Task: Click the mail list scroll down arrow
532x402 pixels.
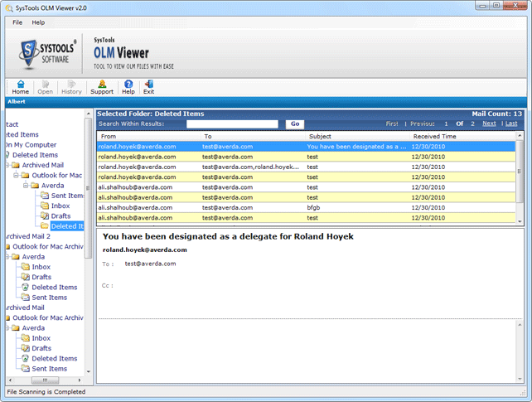Action: coord(520,221)
